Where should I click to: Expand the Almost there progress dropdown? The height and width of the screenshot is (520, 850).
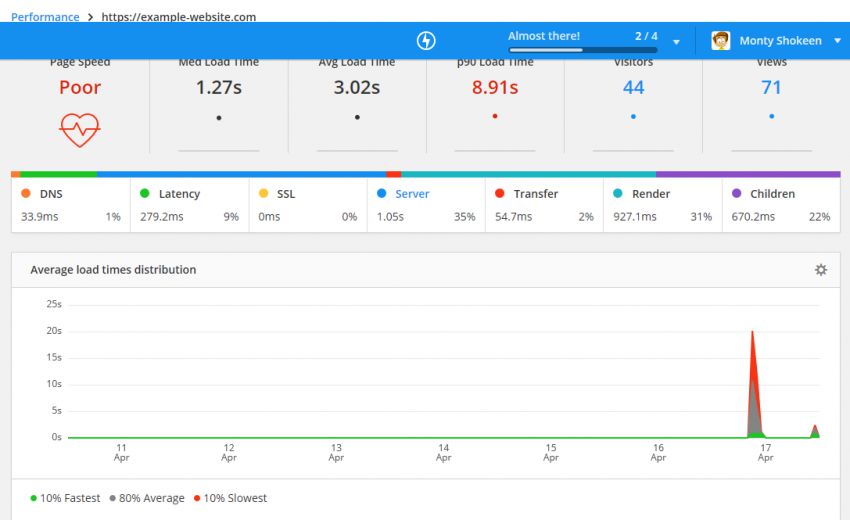tap(676, 42)
